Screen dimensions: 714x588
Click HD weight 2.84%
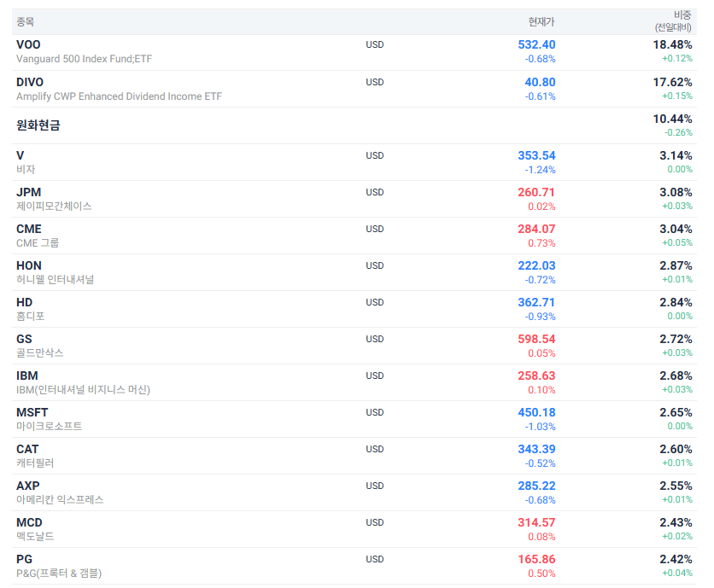(676, 302)
